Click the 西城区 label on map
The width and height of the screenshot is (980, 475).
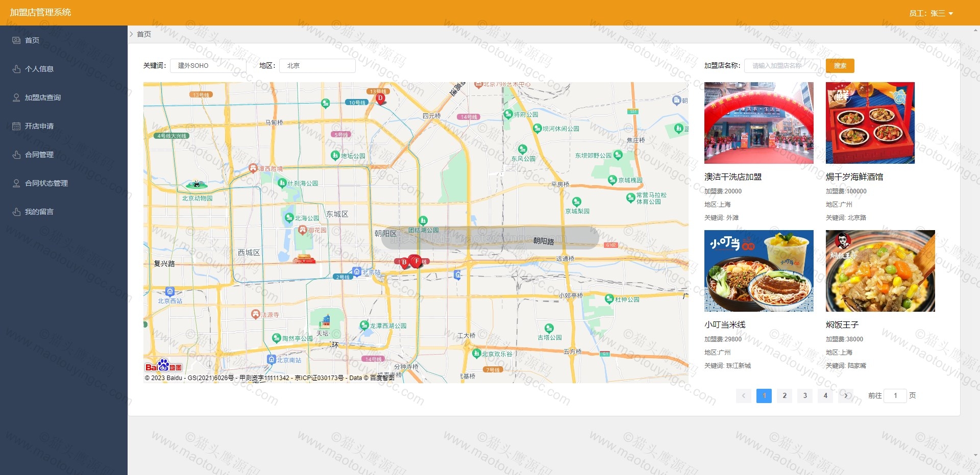(x=249, y=253)
